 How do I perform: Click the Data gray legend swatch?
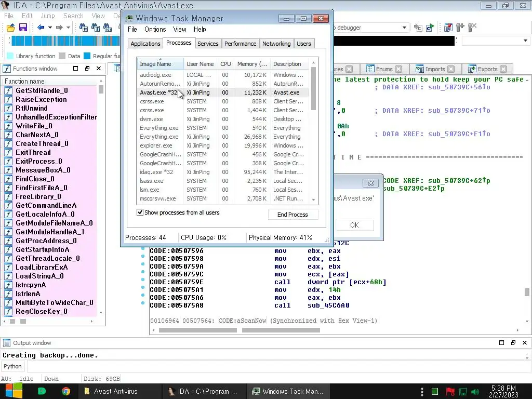(x=62, y=56)
